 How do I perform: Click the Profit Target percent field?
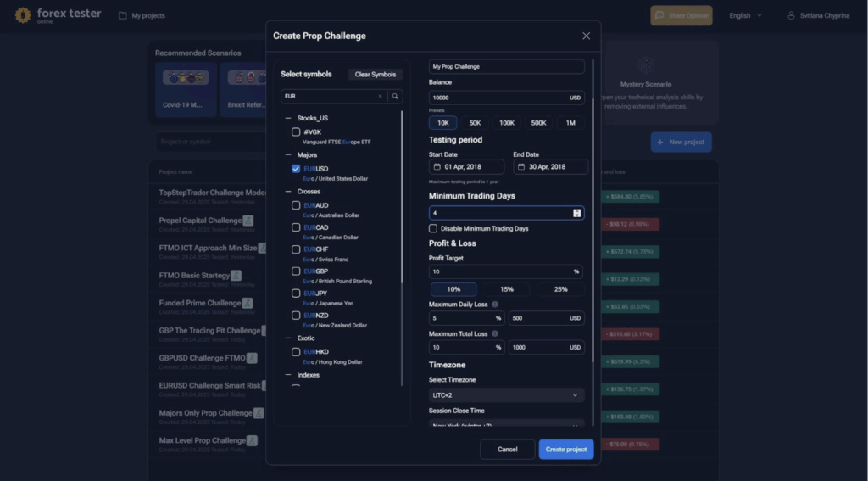[507, 271]
